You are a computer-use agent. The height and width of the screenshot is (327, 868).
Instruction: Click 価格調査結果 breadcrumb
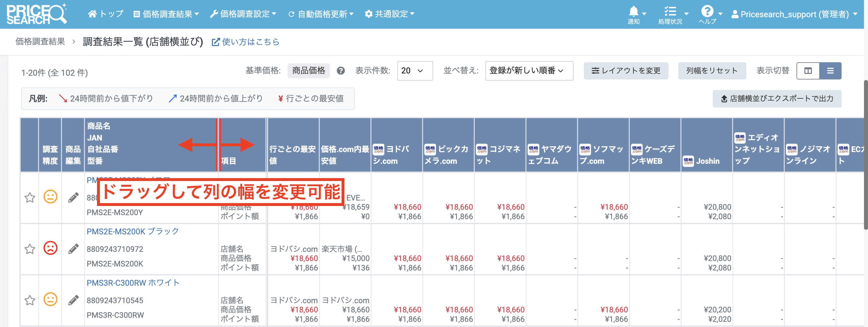[x=40, y=41]
